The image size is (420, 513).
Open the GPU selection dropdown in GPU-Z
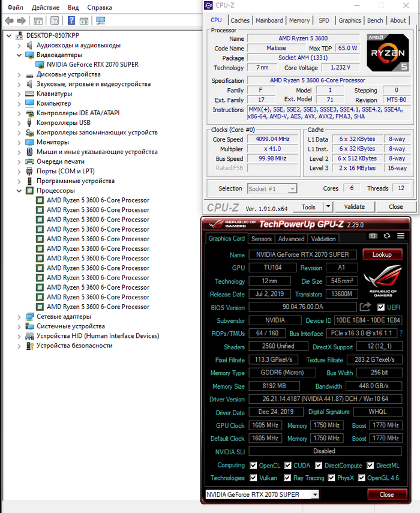[262, 494]
